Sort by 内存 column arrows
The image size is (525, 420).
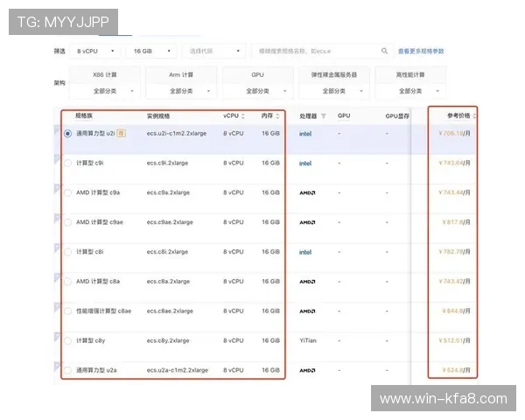pos(277,115)
